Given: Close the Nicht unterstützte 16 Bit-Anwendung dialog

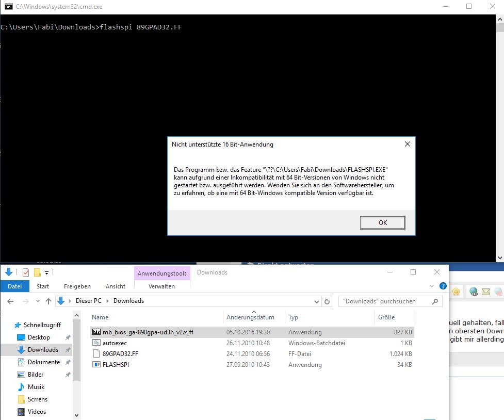Looking at the screenshot, I should pyautogui.click(x=407, y=144).
